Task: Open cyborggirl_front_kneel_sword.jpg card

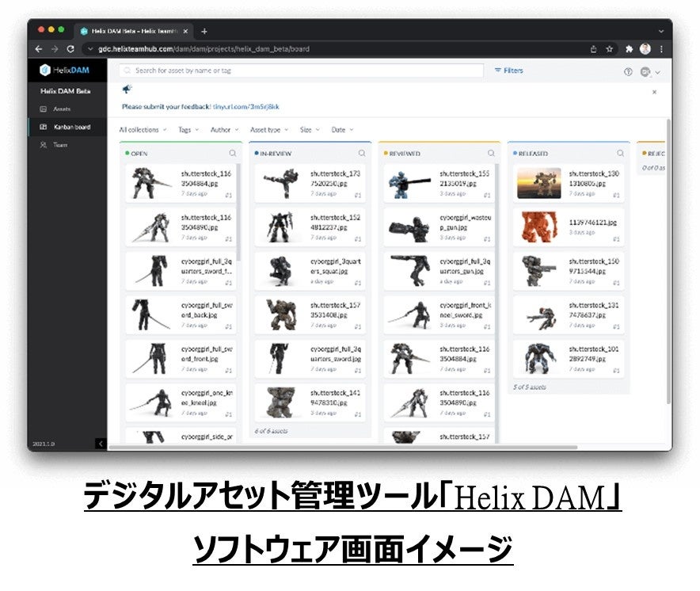Action: coord(439,315)
